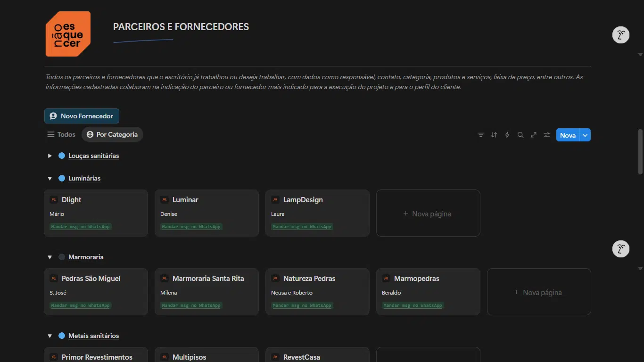The image size is (644, 362).
Task: Click the page vertical scrollbar thumb
Action: [640, 152]
